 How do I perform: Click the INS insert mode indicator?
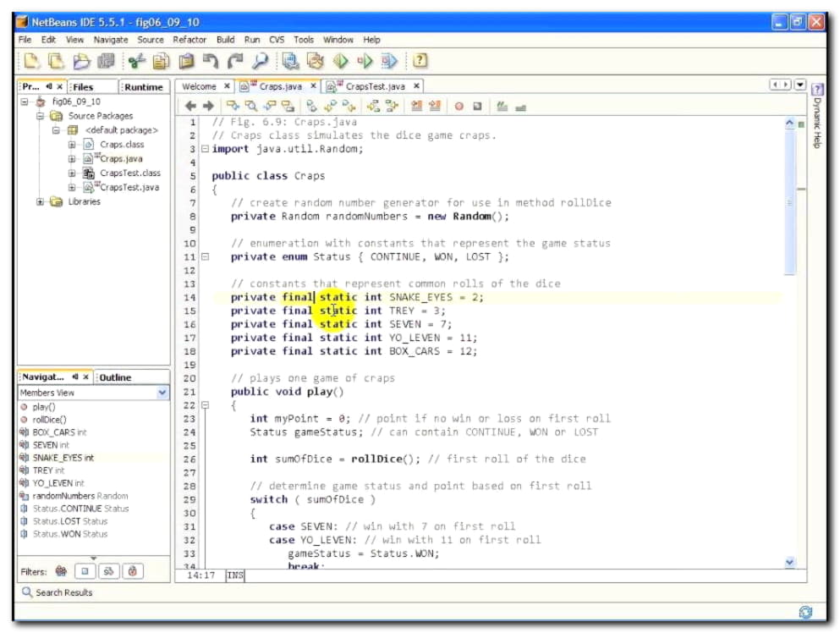(235, 575)
